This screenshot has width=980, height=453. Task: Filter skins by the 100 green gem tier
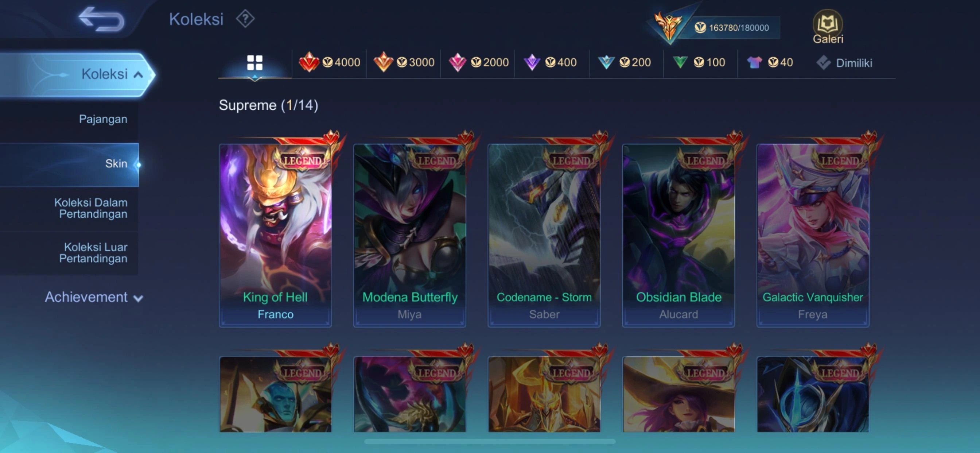(x=699, y=62)
